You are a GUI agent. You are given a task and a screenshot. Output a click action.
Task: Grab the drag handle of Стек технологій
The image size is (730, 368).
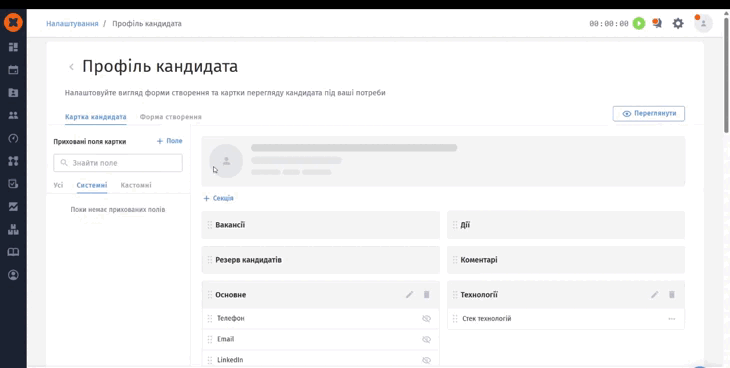tap(455, 319)
